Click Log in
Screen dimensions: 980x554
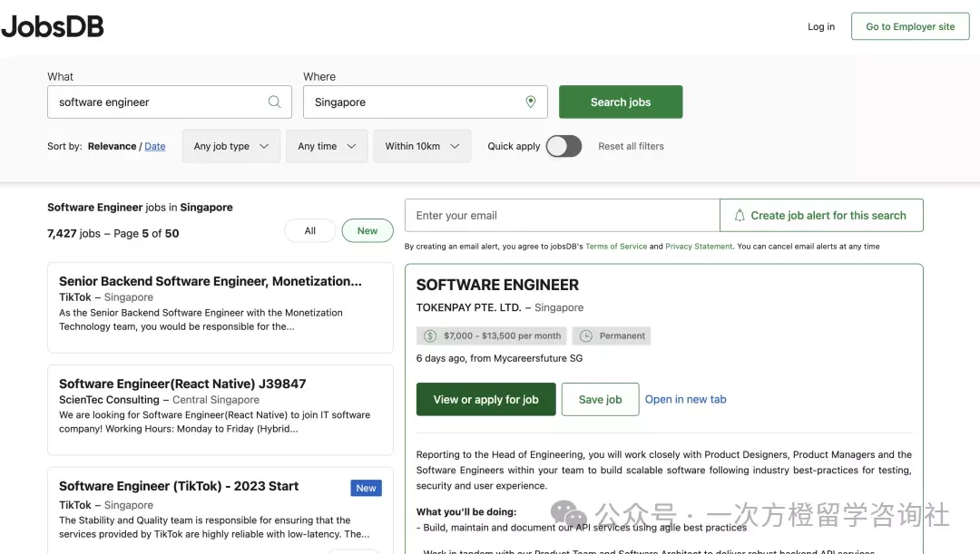(821, 27)
